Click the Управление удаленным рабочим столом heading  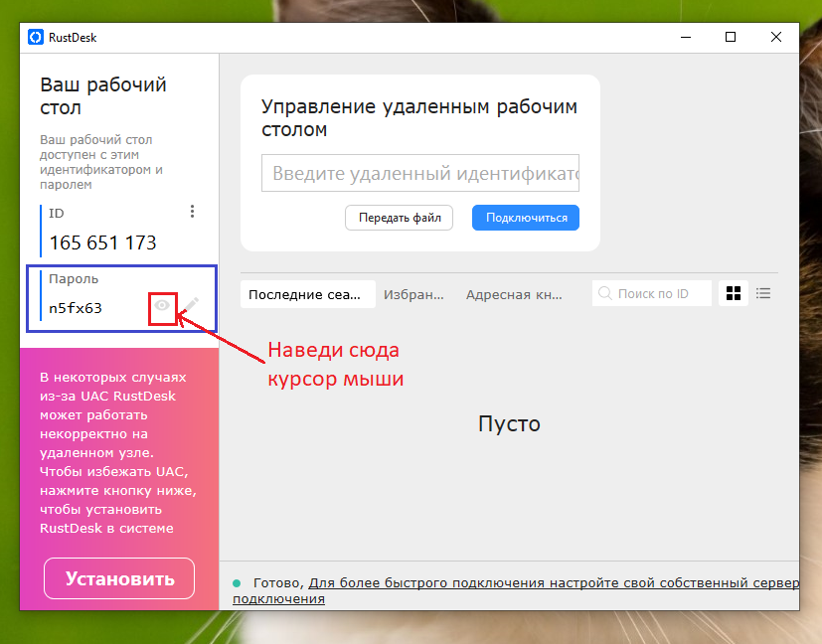coord(419,117)
